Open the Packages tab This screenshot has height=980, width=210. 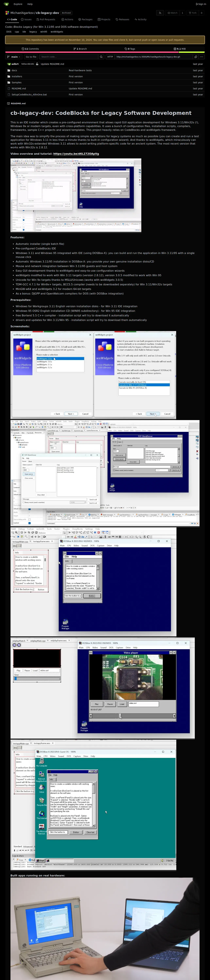coord(85,19)
